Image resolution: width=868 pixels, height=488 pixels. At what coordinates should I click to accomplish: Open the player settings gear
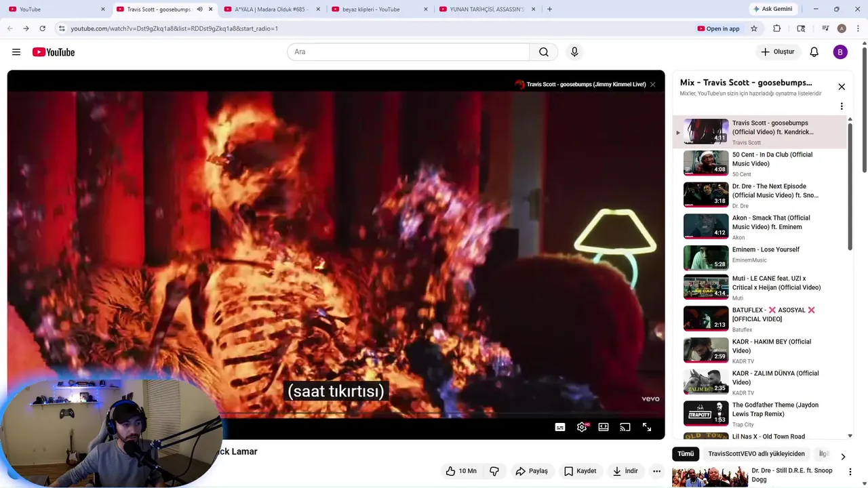point(582,427)
